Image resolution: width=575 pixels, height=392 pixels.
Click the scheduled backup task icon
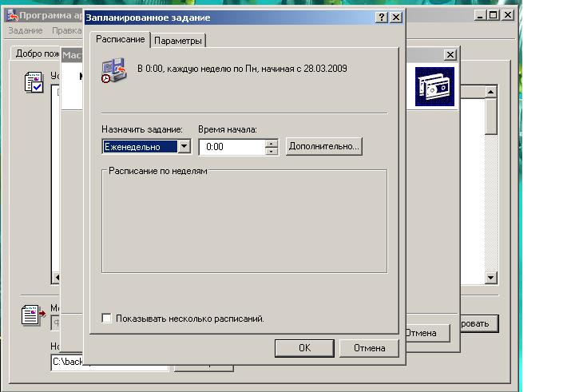(x=114, y=70)
